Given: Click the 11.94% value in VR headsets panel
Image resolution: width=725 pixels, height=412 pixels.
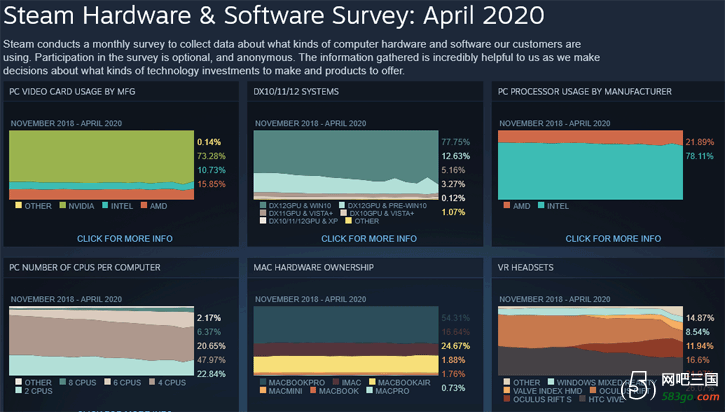Looking at the screenshot, I should pos(700,346).
